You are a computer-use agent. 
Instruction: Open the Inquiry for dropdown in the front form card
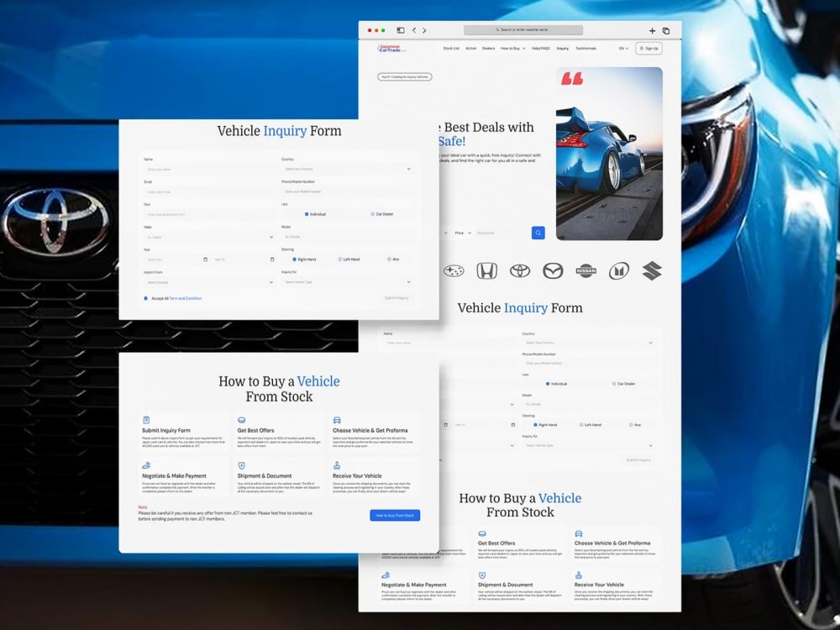point(347,281)
